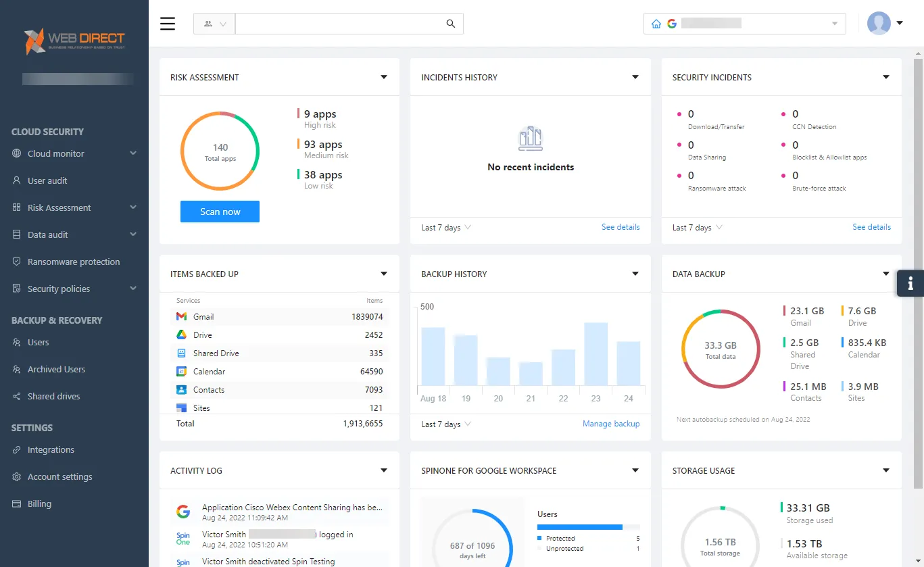Click the Billing card icon
This screenshot has width=924, height=567.
(x=17, y=503)
